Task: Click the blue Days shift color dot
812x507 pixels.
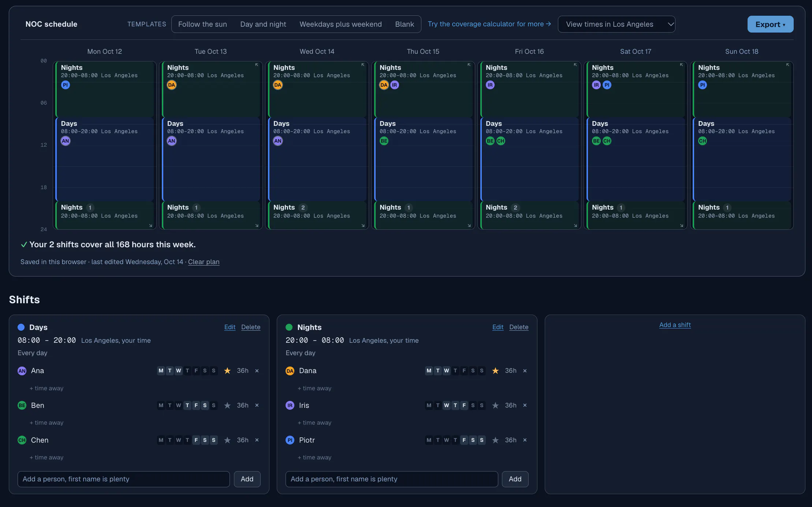Action: pyautogui.click(x=21, y=327)
